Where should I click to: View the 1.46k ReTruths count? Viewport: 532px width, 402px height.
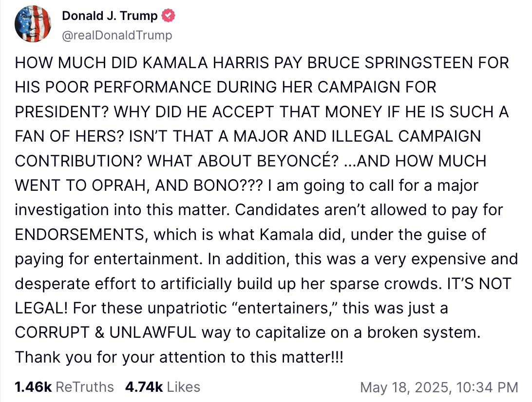pos(33,387)
